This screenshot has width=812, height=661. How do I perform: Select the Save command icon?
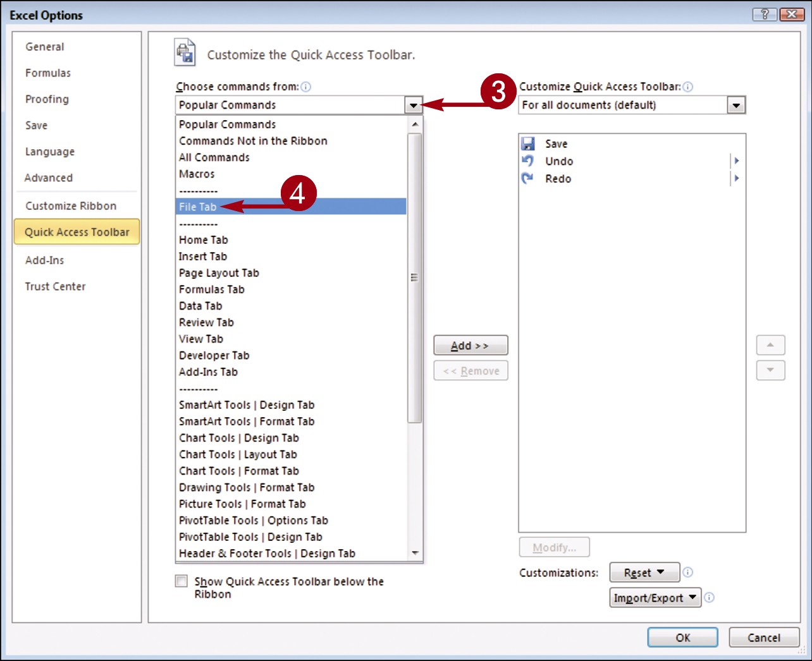(x=528, y=144)
